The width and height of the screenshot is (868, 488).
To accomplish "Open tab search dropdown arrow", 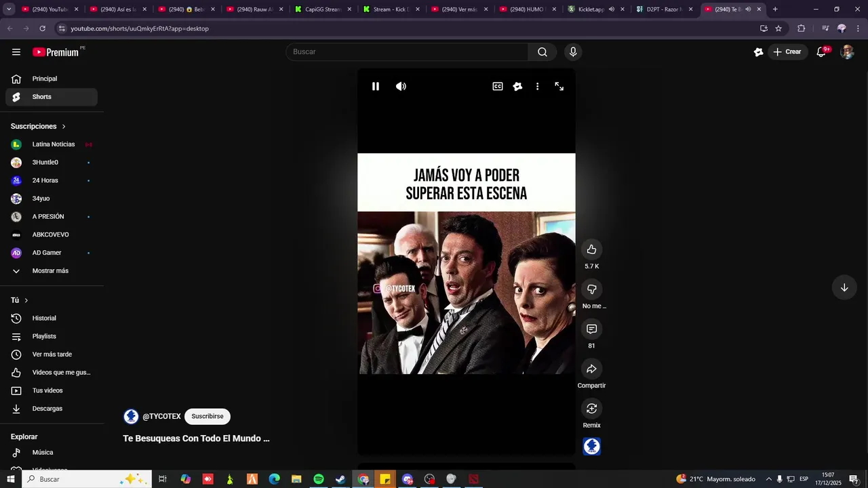I will [9, 9].
